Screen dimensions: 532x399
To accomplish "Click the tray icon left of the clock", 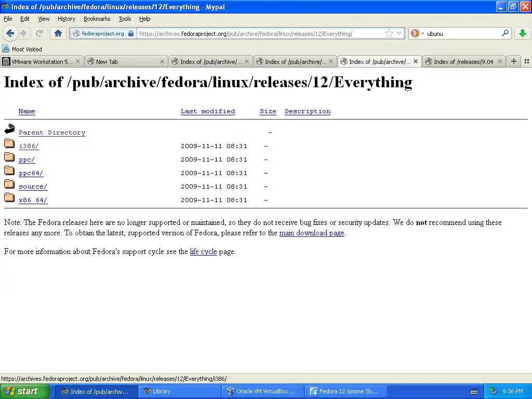I will [x=493, y=392].
